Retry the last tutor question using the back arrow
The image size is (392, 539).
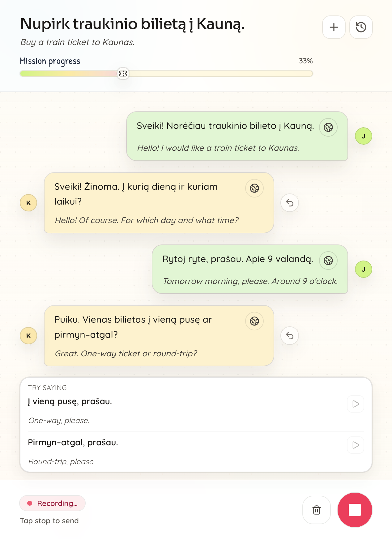[289, 336]
